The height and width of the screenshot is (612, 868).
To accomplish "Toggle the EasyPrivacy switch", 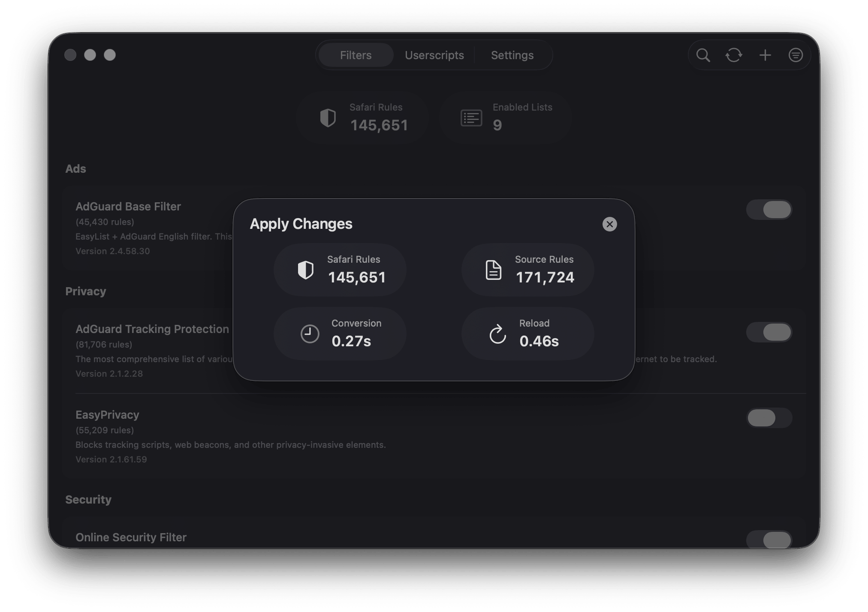I will [769, 418].
